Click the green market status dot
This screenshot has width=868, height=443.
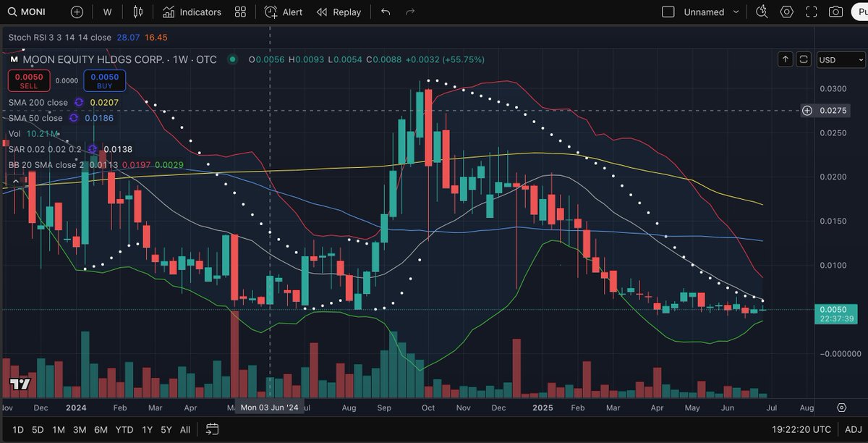coord(232,59)
